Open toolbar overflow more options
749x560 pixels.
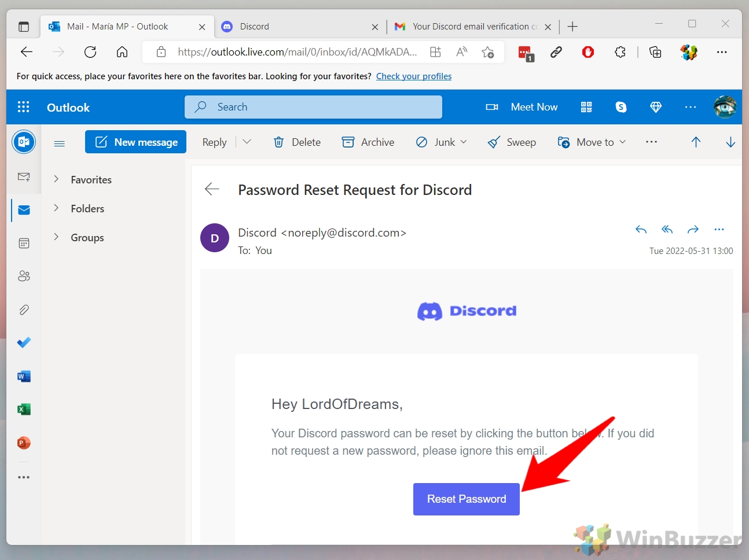click(651, 142)
